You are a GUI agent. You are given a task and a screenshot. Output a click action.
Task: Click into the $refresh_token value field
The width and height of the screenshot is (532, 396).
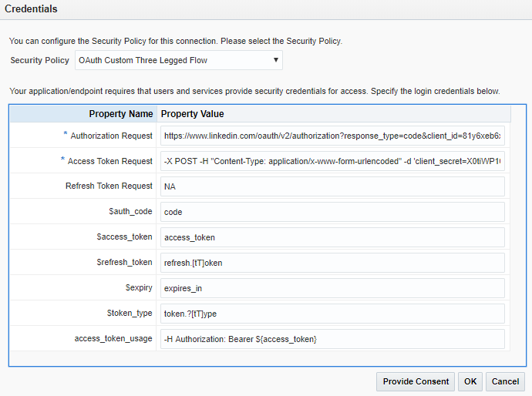point(333,263)
